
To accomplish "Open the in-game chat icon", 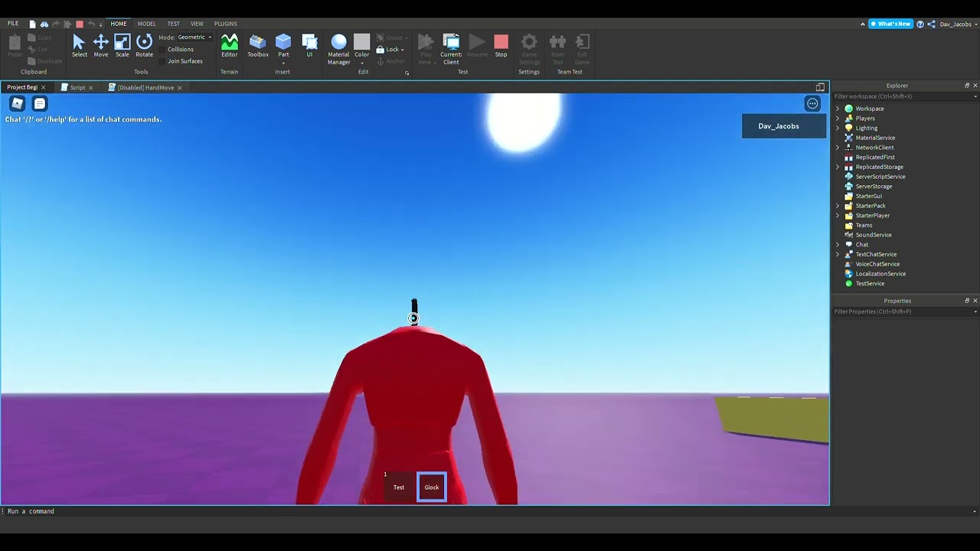I will (40, 103).
